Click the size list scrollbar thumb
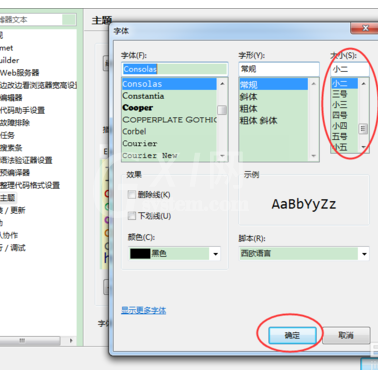378x370 pixels. 363,129
